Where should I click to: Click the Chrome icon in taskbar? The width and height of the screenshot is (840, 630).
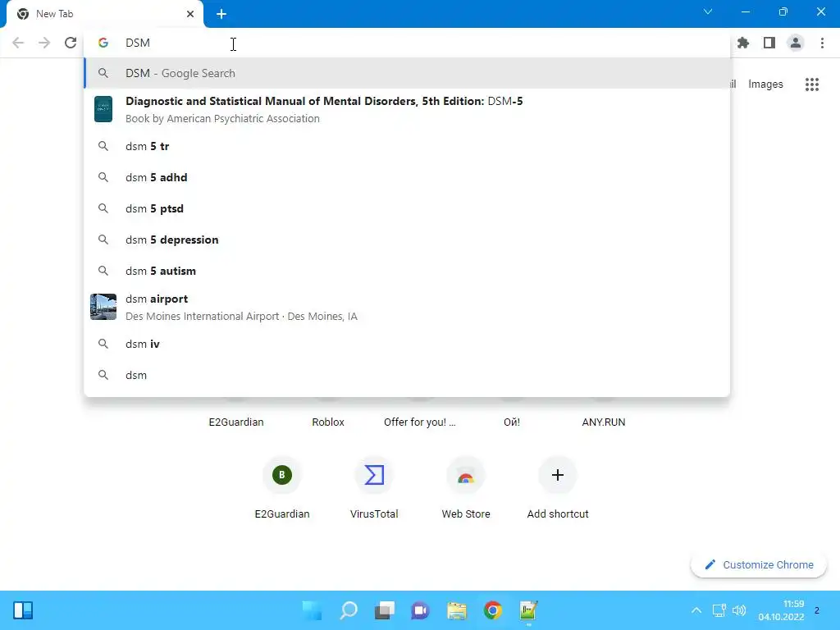[493, 610]
